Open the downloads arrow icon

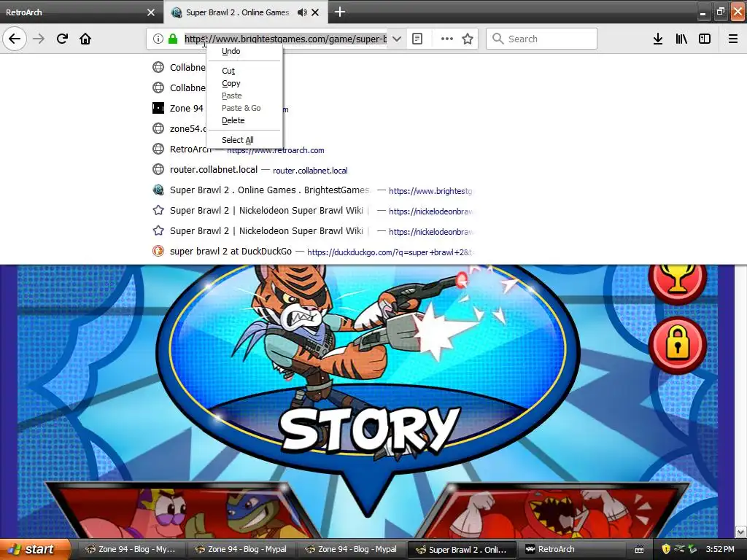[x=658, y=39]
